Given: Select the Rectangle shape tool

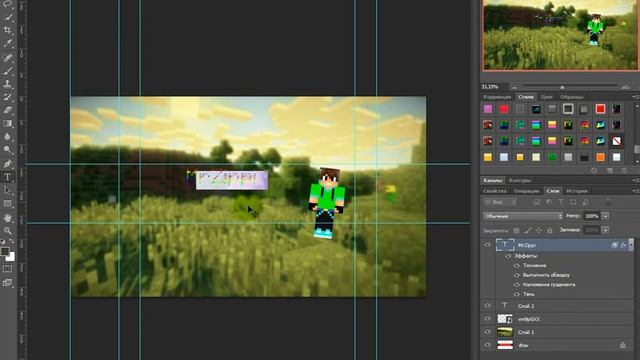Looking at the screenshot, I should click(7, 203).
